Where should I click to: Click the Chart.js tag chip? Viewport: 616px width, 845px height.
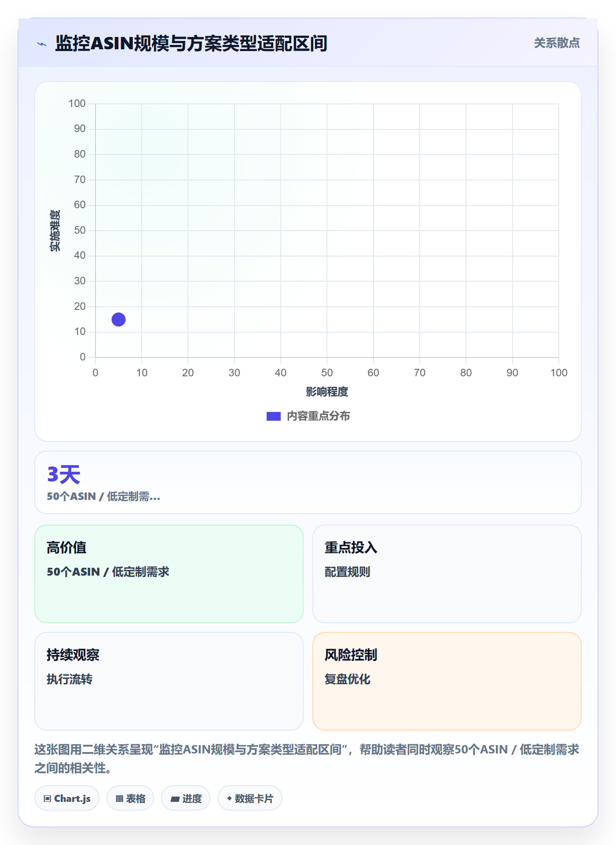tap(67, 798)
